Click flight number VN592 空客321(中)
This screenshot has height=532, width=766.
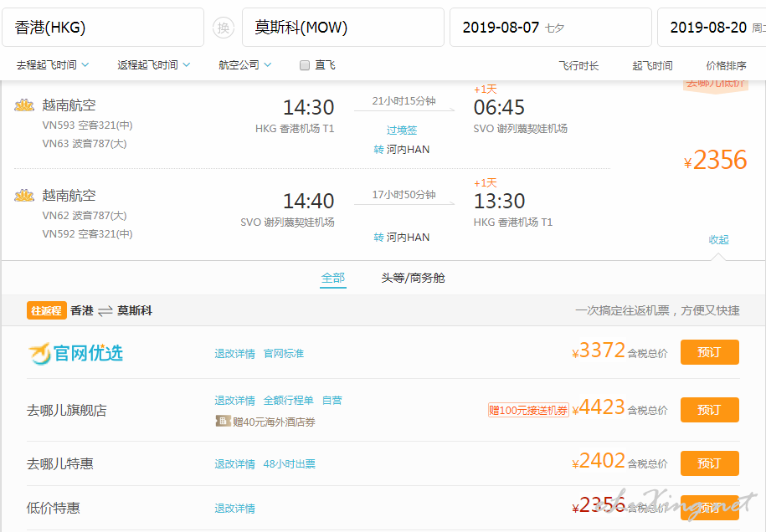pyautogui.click(x=87, y=233)
